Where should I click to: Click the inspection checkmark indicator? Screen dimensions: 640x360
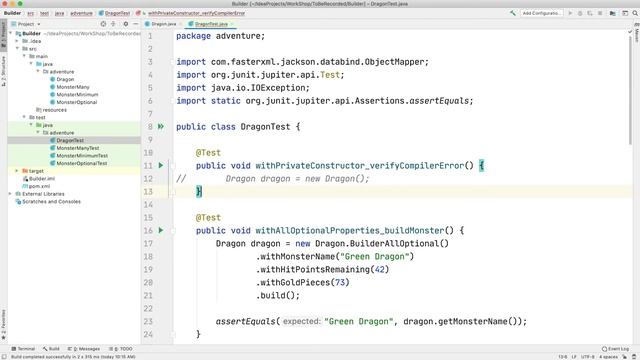pyautogui.click(x=630, y=31)
